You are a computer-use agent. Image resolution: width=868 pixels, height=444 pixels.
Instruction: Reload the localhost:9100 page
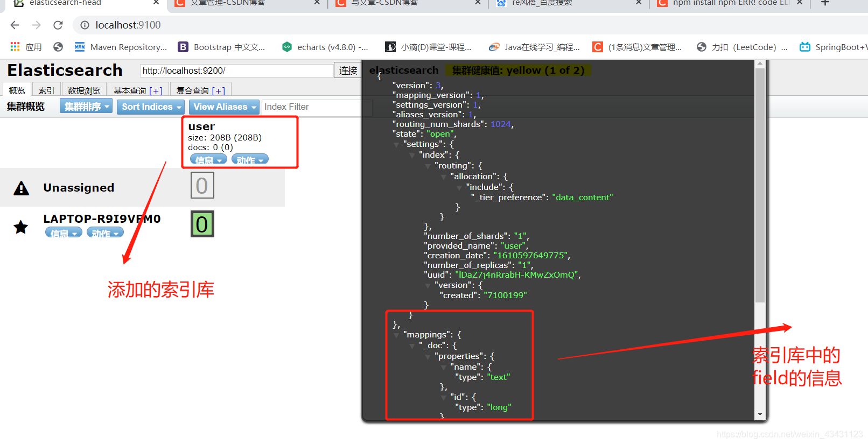coord(58,25)
